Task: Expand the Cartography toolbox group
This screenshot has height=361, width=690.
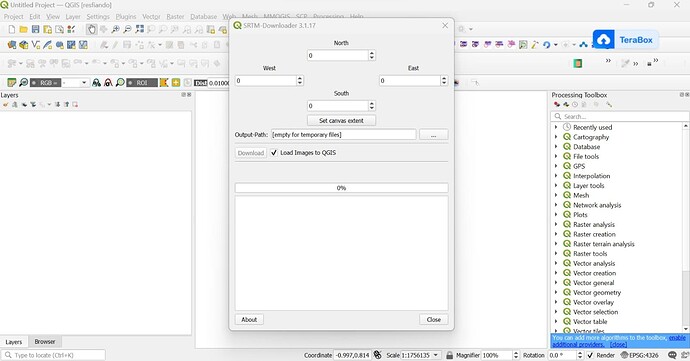Action: (556, 137)
